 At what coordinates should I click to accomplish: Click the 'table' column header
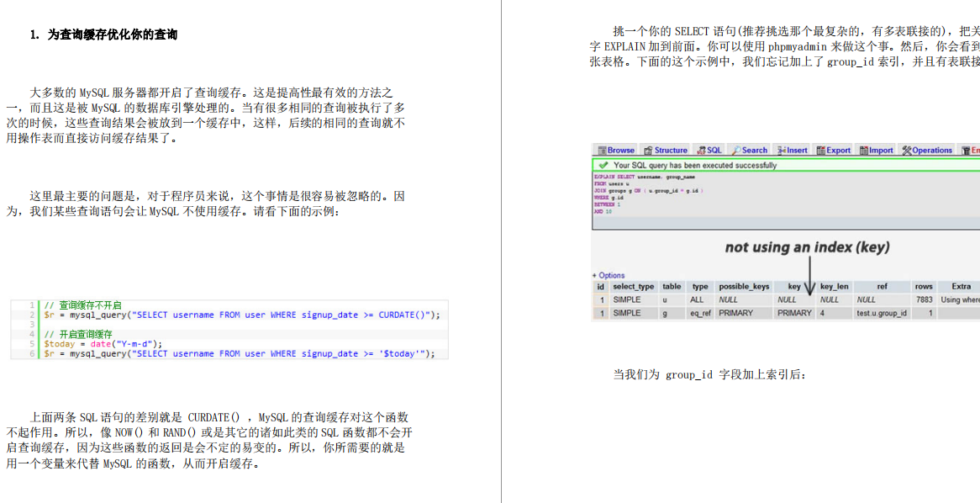click(x=672, y=287)
